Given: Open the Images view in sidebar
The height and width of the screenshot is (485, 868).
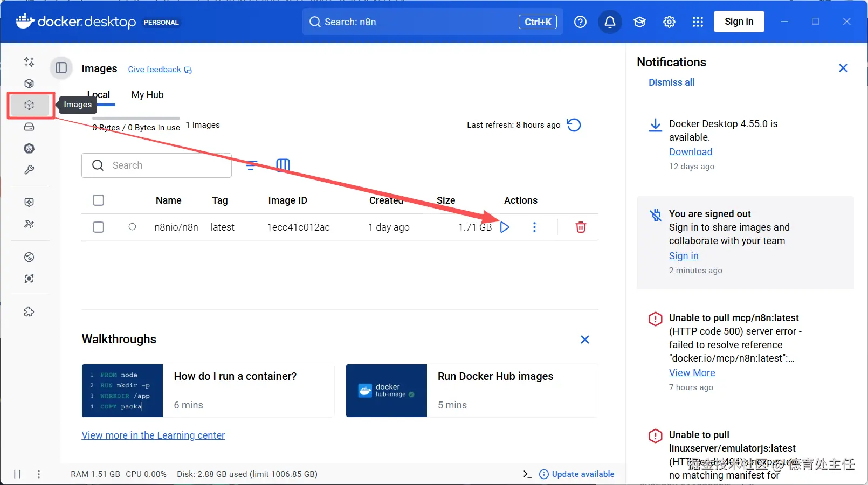Looking at the screenshot, I should (29, 105).
